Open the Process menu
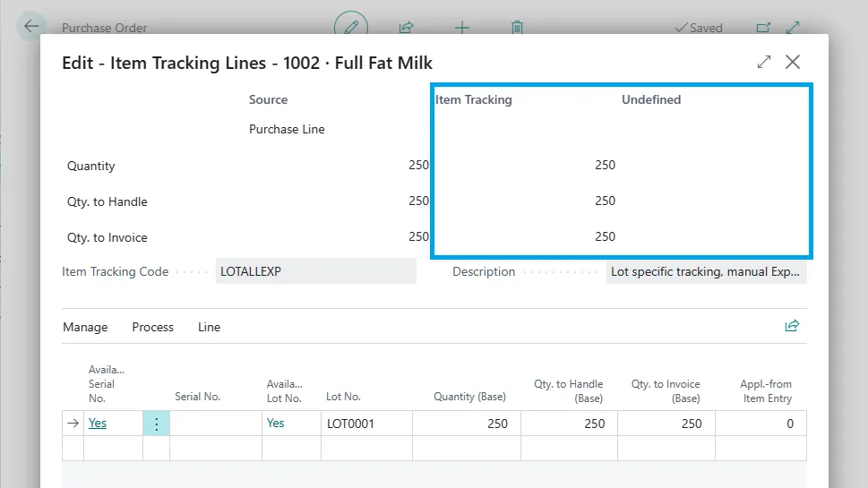The image size is (868, 488). 153,327
